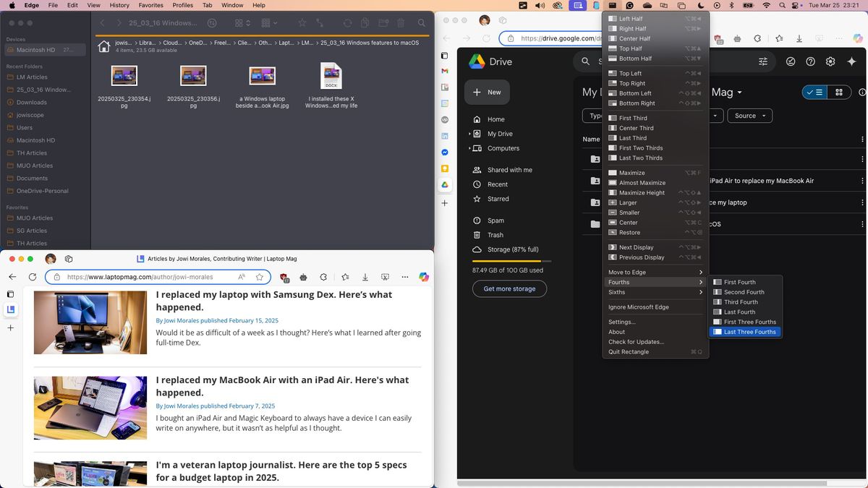Open the Drive help icon
868x488 pixels.
(x=810, y=61)
